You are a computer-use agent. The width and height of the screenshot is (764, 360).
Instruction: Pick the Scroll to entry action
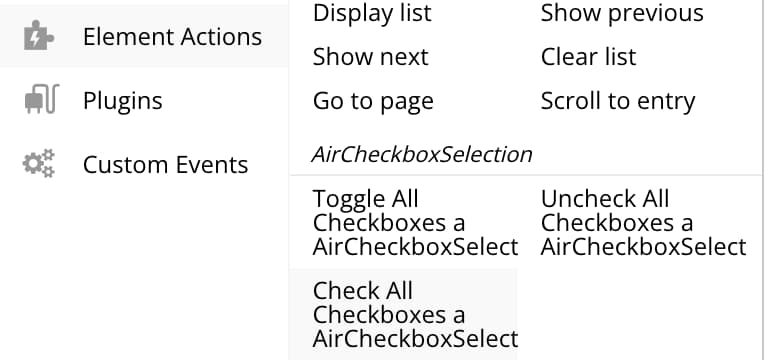tap(618, 101)
